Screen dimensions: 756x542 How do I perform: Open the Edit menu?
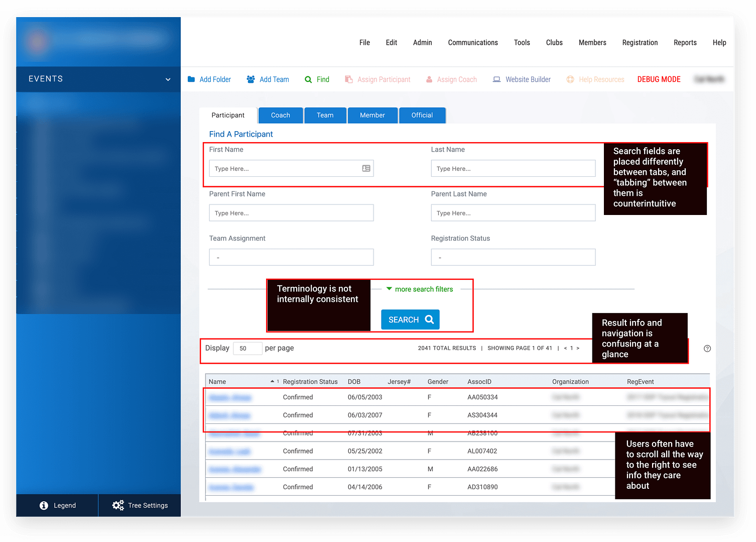pos(392,43)
